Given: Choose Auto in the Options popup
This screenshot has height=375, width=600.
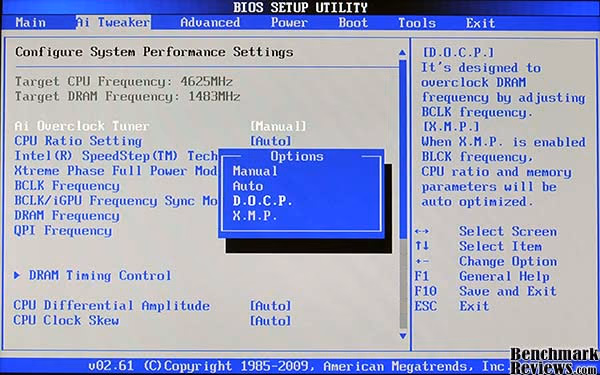Looking at the screenshot, I should [x=248, y=186].
